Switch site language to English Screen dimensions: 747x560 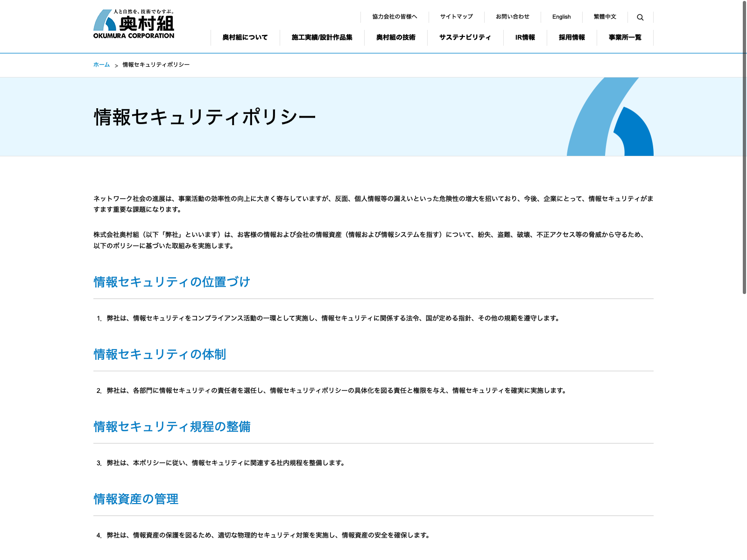pyautogui.click(x=561, y=17)
